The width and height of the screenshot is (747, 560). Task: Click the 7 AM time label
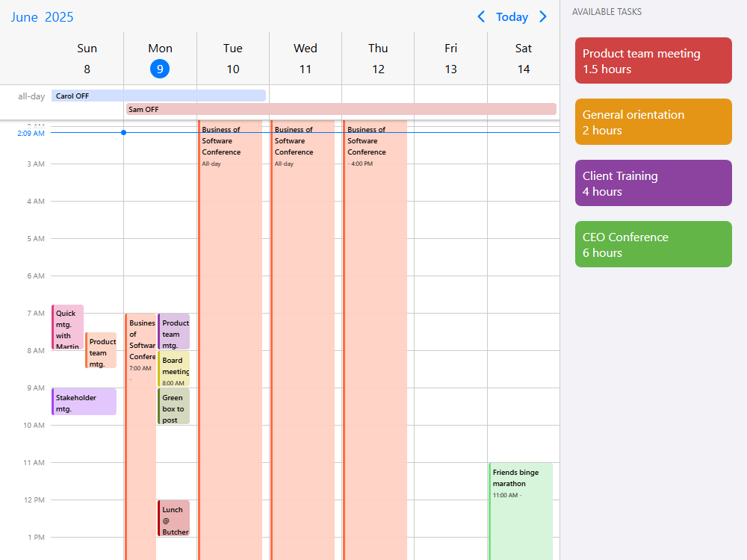(x=36, y=314)
